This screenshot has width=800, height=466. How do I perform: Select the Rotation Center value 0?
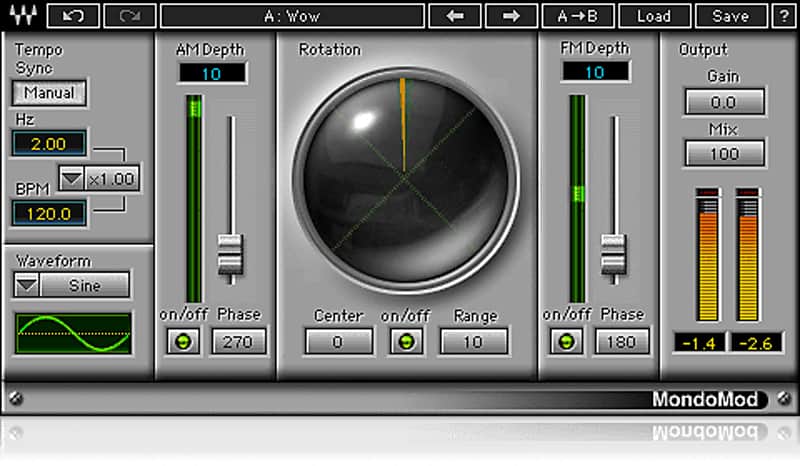point(338,341)
